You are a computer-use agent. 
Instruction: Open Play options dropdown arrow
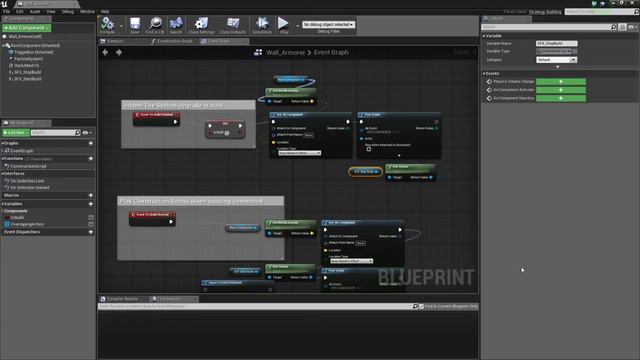[x=297, y=26]
